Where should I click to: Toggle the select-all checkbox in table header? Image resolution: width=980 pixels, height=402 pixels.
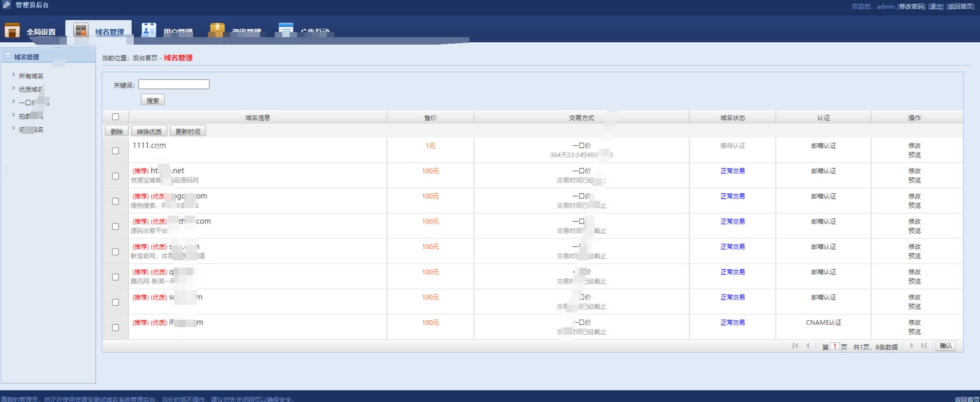[x=116, y=117]
